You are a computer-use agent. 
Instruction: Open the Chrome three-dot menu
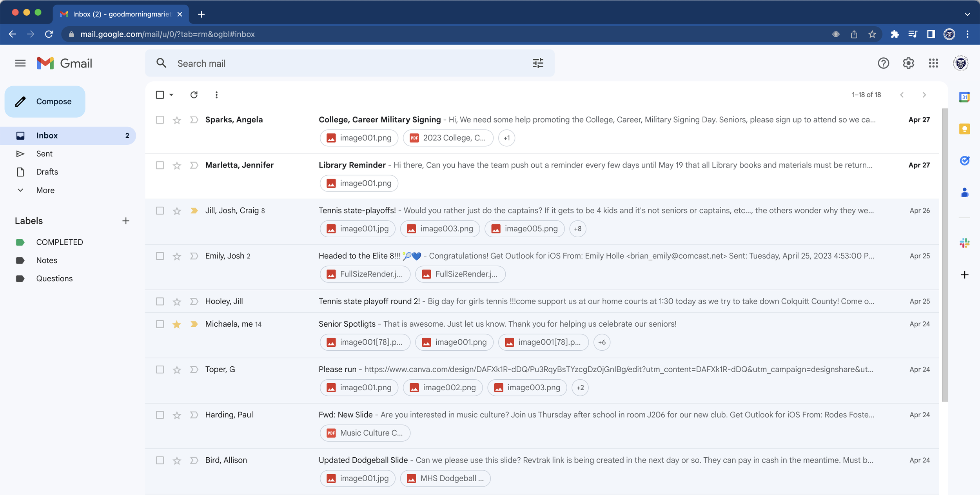point(967,34)
